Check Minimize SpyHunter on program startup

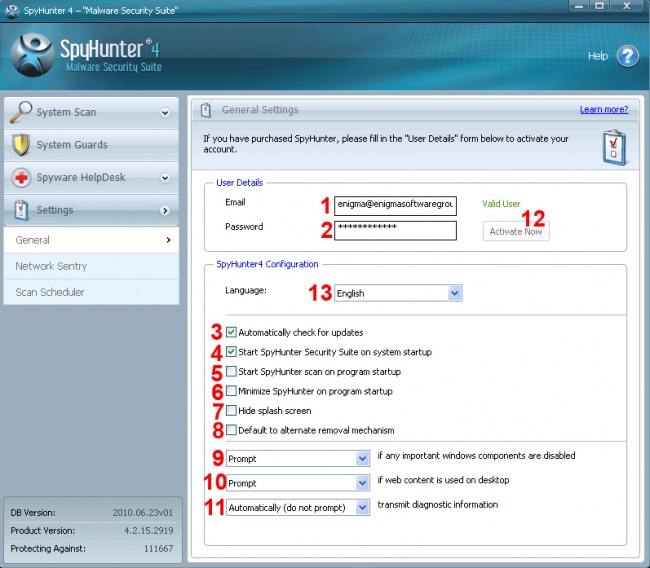(232, 391)
